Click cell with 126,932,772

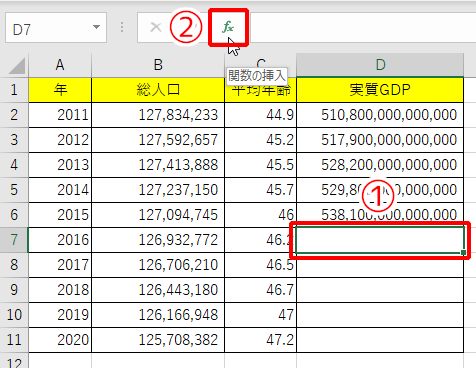click(x=158, y=240)
